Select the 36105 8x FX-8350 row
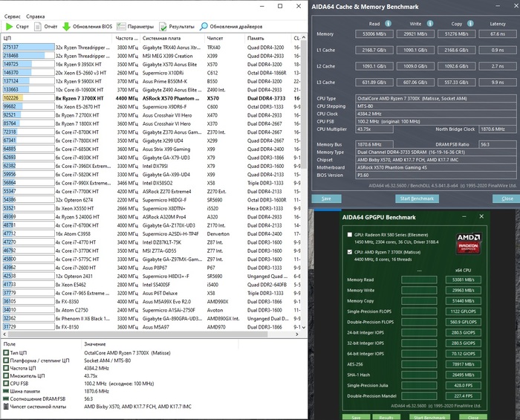520x420 pixels. pos(152,302)
